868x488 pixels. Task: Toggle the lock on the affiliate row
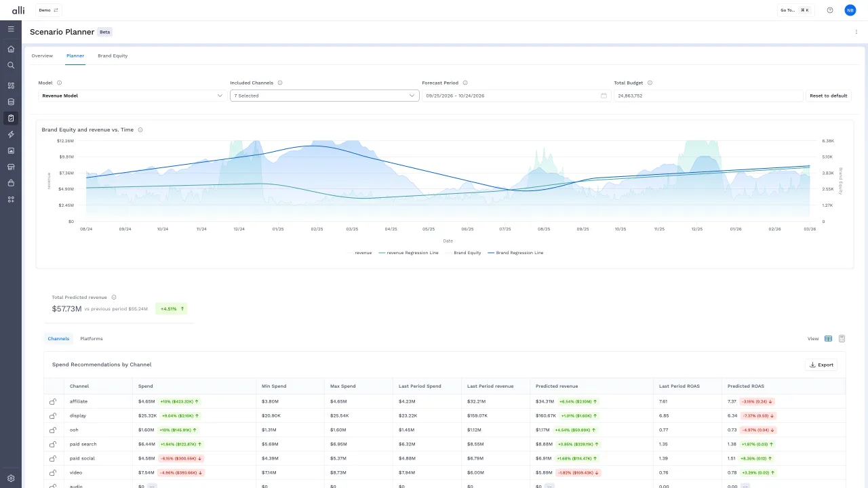(x=53, y=401)
